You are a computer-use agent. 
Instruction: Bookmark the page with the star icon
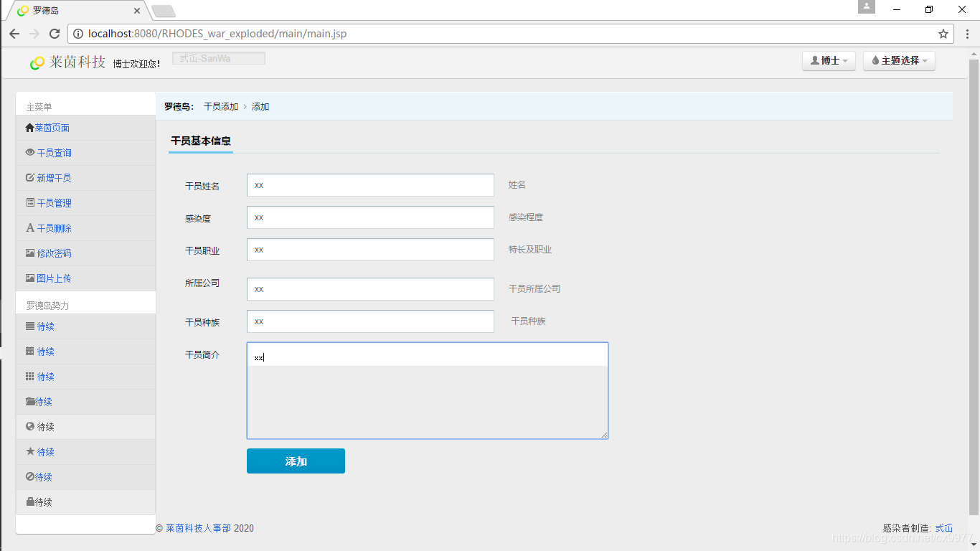[x=943, y=34]
